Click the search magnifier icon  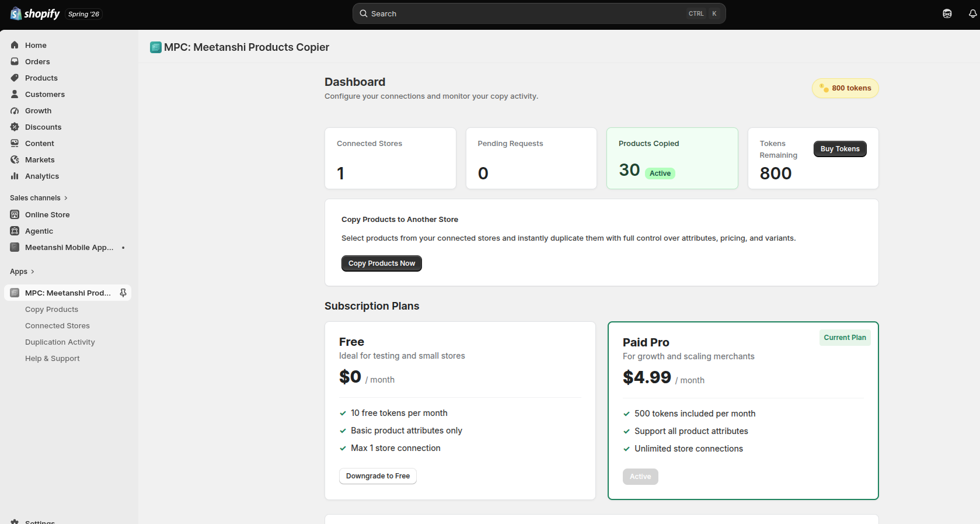pos(364,13)
